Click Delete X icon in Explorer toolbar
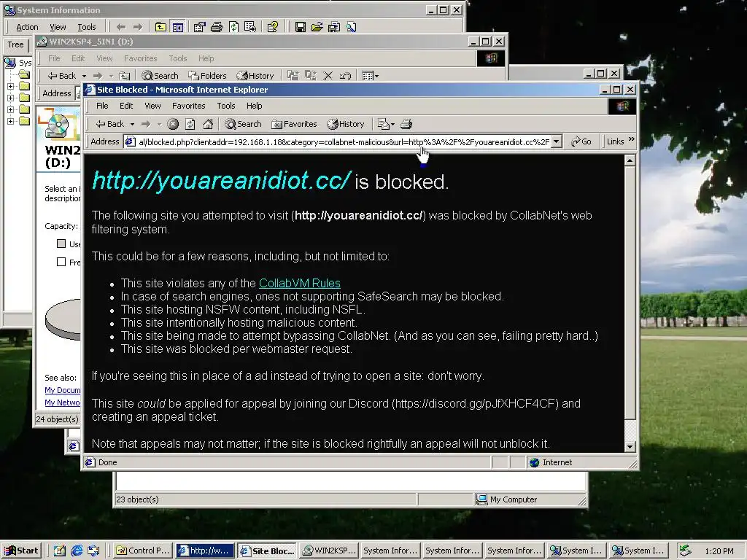This screenshot has height=560, width=747. (x=328, y=76)
